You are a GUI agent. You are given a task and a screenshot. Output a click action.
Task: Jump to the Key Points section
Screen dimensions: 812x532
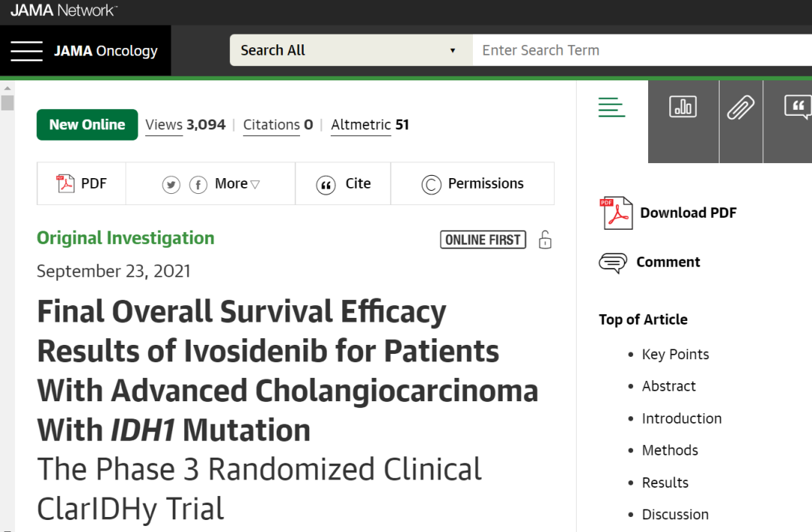coord(675,355)
